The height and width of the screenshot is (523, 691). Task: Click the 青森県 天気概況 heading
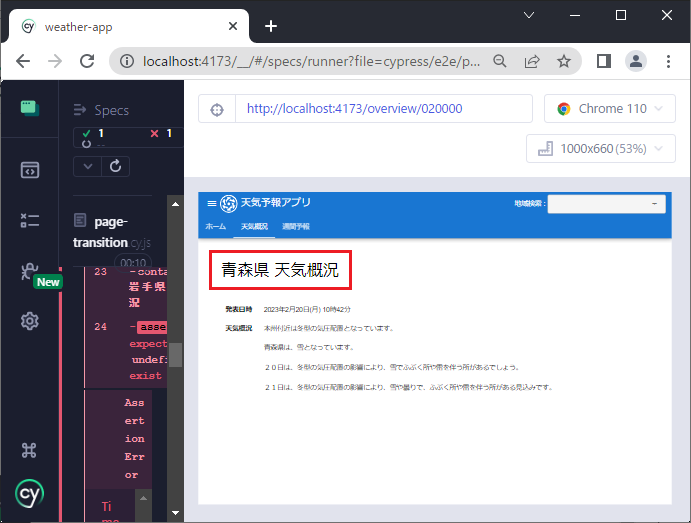point(280,270)
